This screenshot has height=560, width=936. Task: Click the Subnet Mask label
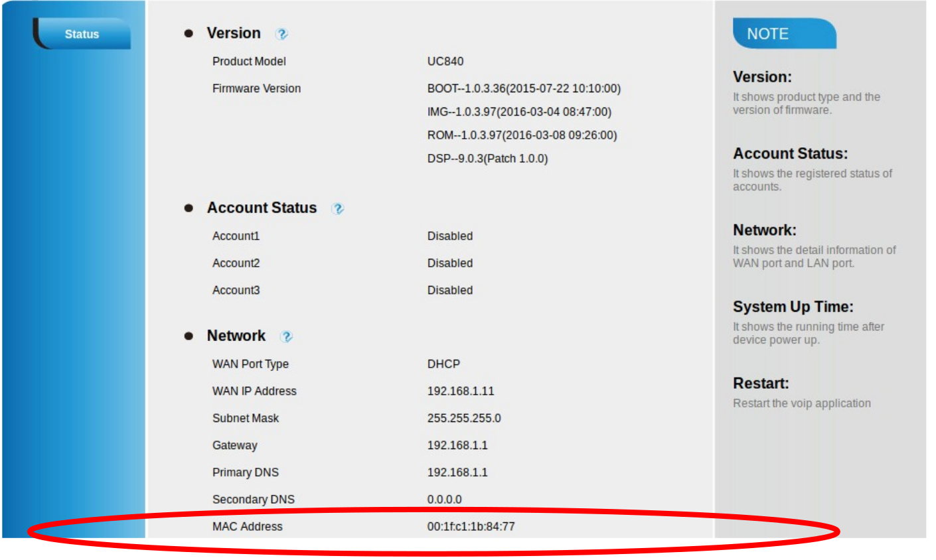pyautogui.click(x=246, y=418)
